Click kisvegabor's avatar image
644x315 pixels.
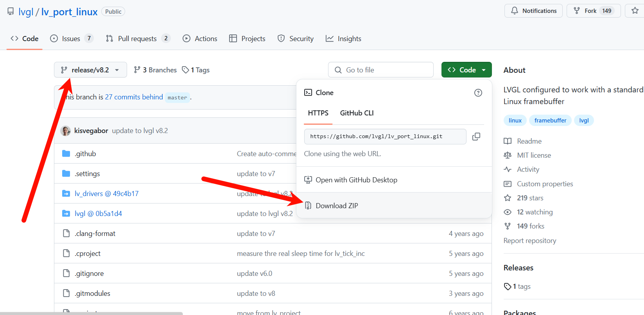[x=65, y=131]
